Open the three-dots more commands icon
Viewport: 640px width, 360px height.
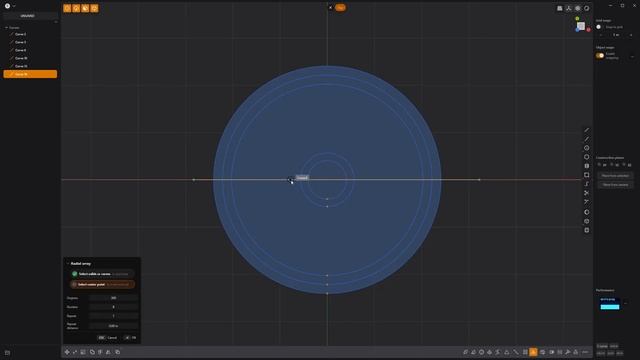[x=585, y=352]
